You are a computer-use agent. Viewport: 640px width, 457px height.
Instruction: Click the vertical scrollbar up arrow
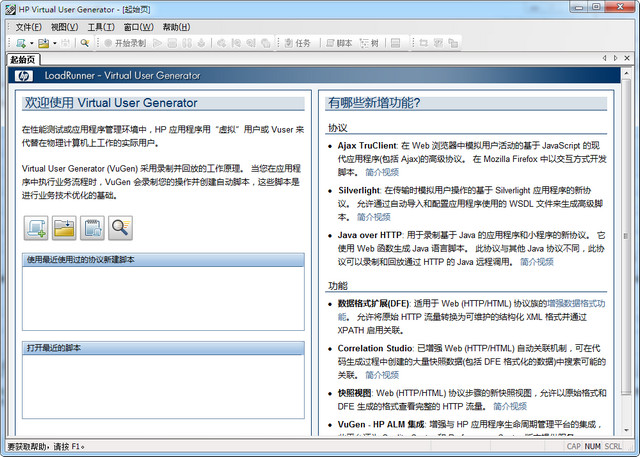626,73
